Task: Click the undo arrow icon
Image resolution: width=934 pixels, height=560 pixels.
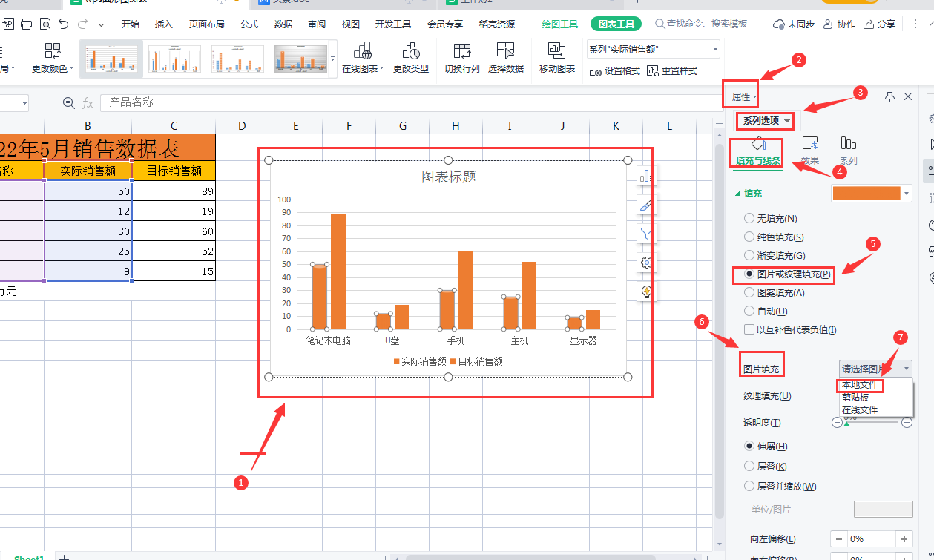Action: pos(64,24)
